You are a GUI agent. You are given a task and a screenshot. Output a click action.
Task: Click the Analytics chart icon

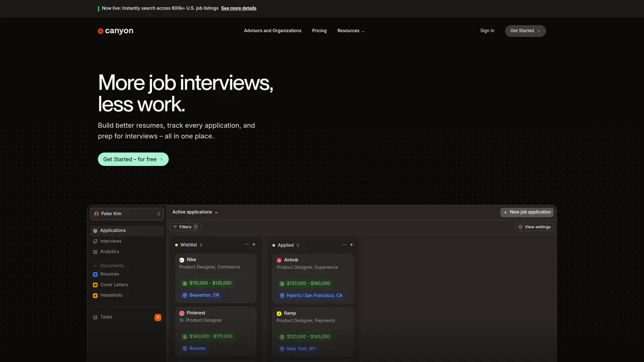pos(95,252)
